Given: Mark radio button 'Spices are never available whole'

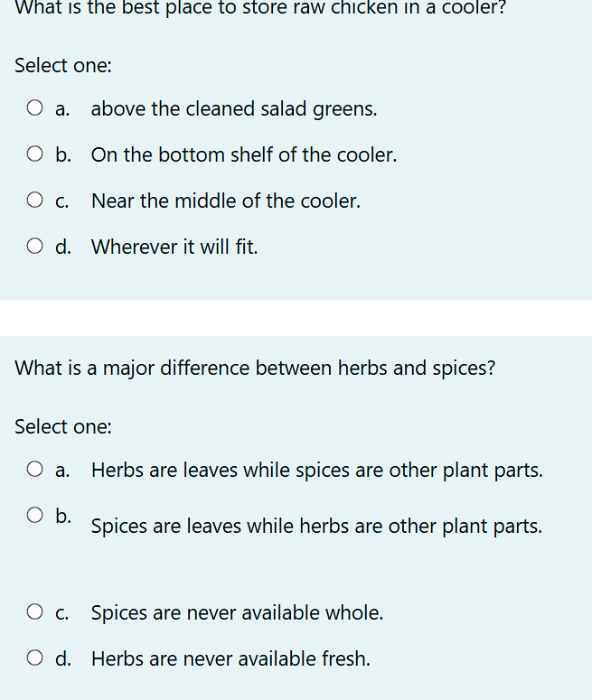Looking at the screenshot, I should coord(35,611).
